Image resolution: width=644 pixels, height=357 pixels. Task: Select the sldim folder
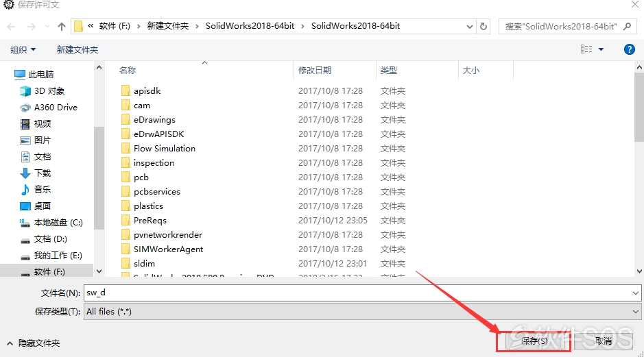(x=138, y=263)
